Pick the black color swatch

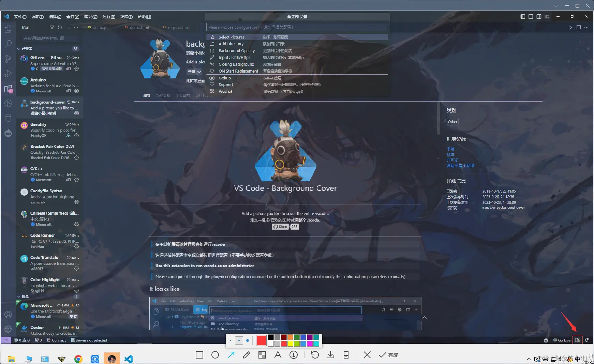point(271,337)
